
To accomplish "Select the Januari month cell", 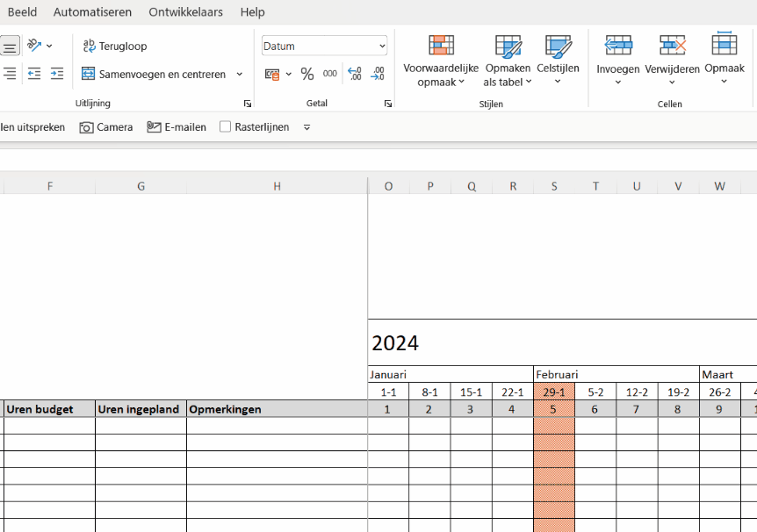I will tap(451, 375).
